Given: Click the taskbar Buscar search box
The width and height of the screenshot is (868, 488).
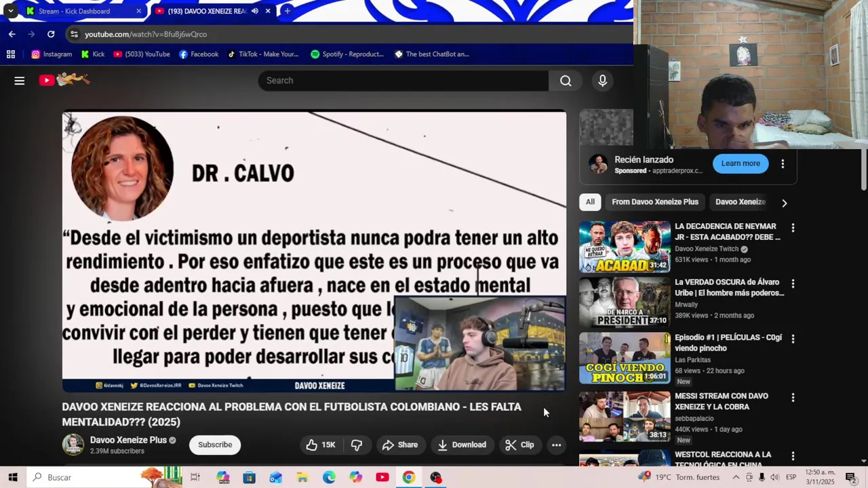Looking at the screenshot, I should tap(105, 477).
